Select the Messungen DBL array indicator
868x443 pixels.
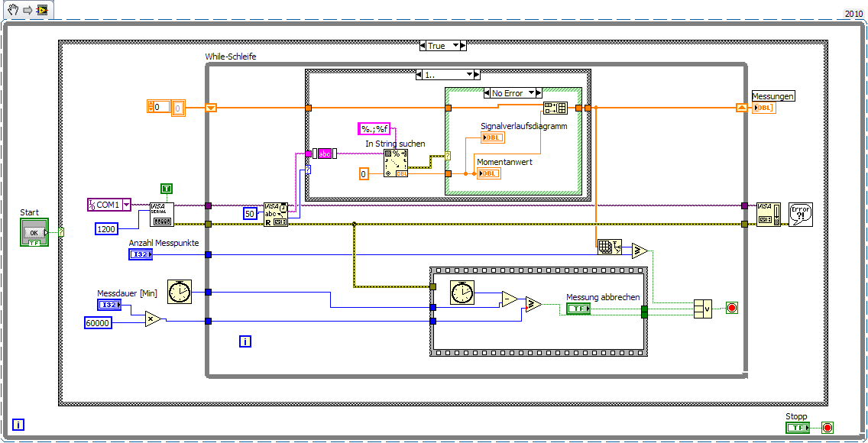(x=765, y=107)
